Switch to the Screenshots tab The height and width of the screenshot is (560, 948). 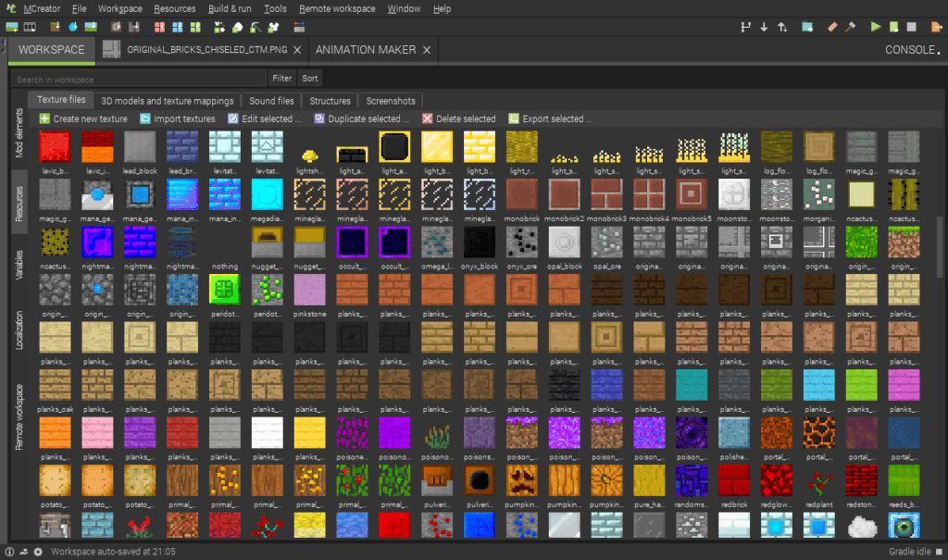391,101
